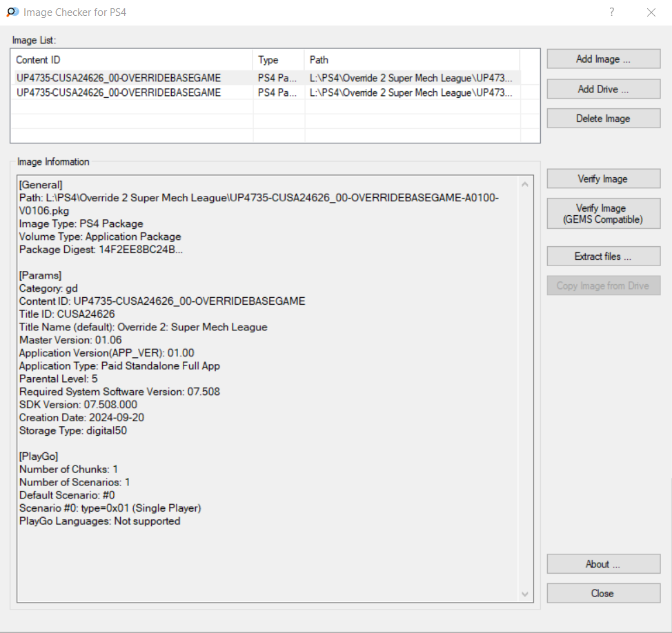672x633 pixels.
Task: Close the window with the X icon
Action: pyautogui.click(x=651, y=12)
